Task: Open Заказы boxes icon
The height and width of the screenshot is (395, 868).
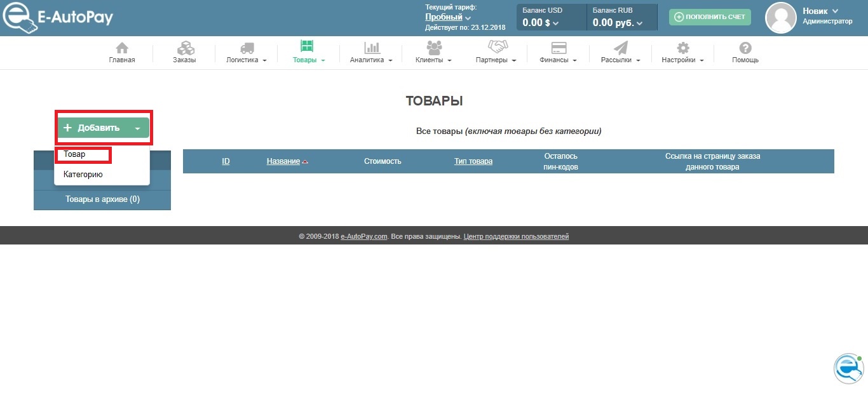Action: coord(185,48)
